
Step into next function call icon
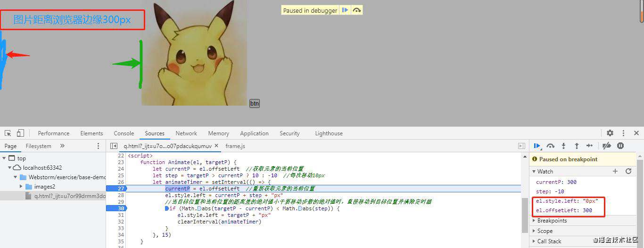[x=563, y=146]
